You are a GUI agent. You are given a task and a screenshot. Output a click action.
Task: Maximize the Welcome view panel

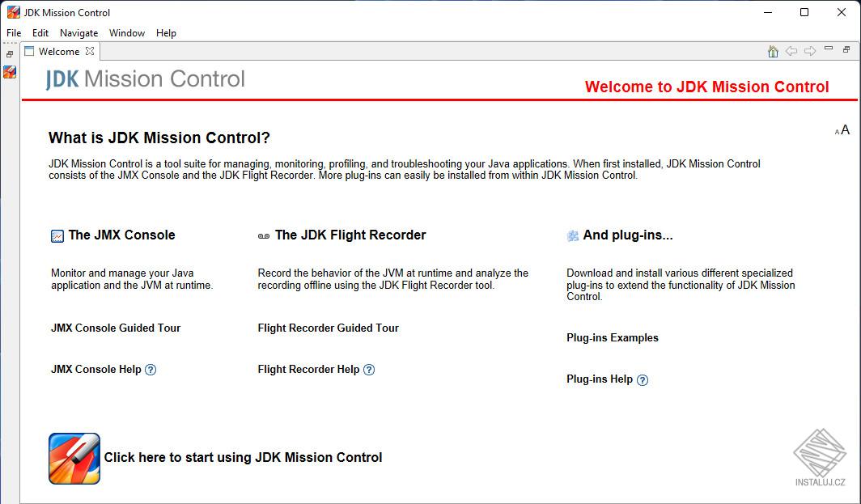click(x=846, y=49)
